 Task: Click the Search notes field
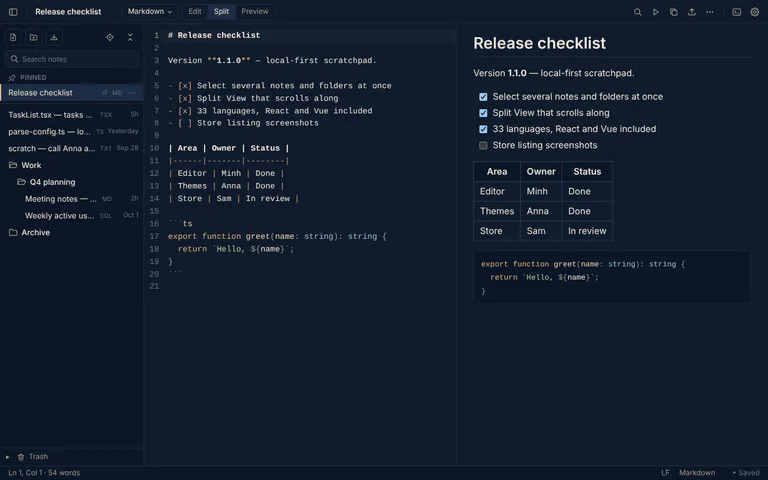[72, 59]
